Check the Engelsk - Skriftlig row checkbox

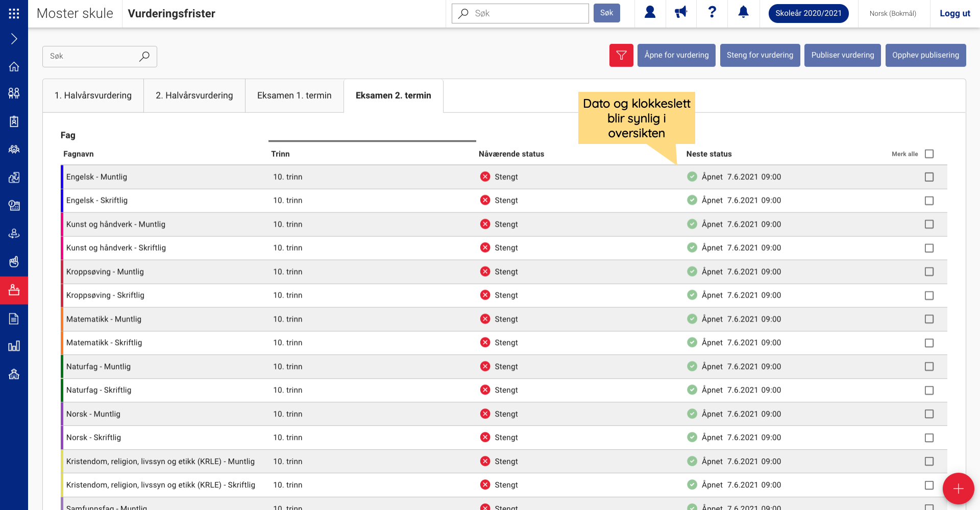point(929,201)
